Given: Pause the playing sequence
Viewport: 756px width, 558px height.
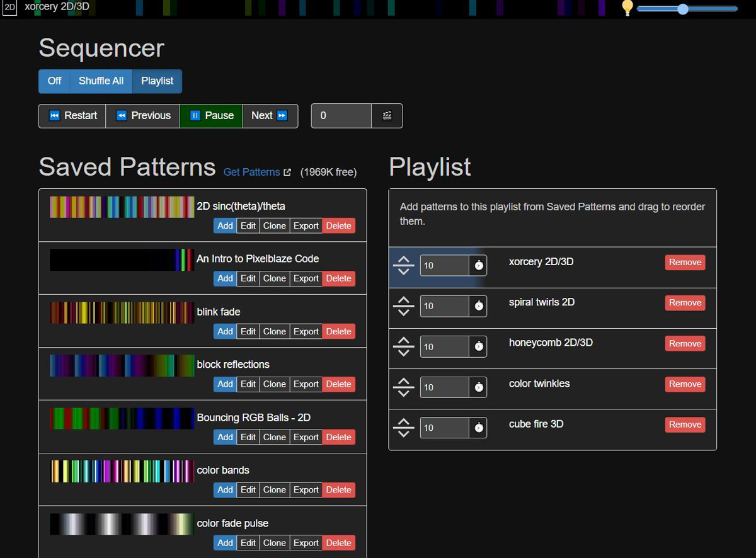Looking at the screenshot, I should (x=211, y=116).
